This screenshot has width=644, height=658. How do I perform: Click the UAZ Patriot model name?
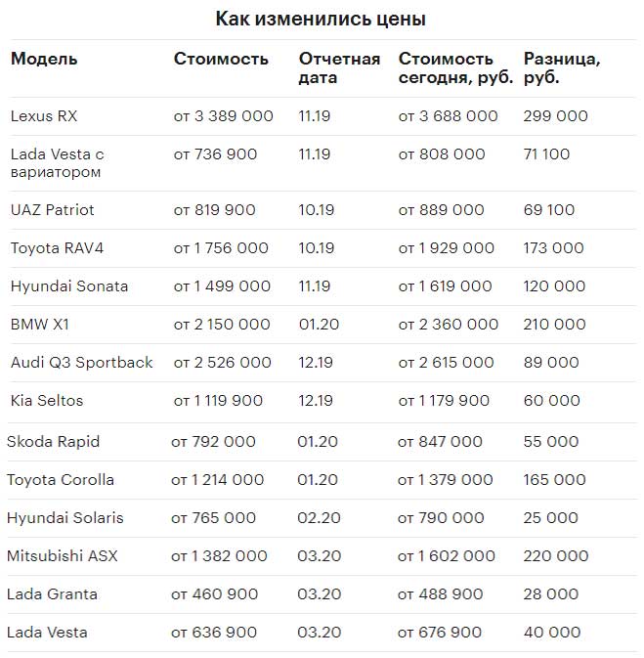point(53,210)
